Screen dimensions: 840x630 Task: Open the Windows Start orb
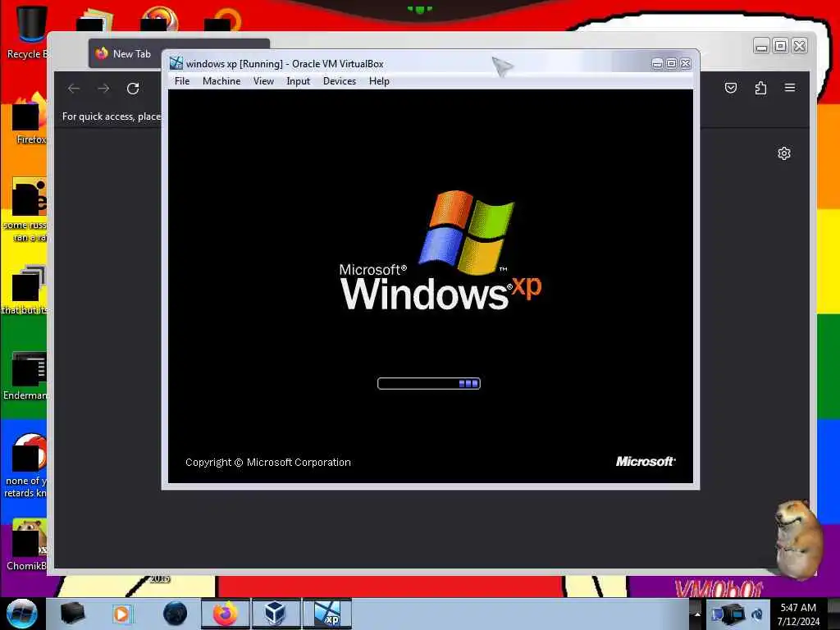(x=21, y=614)
